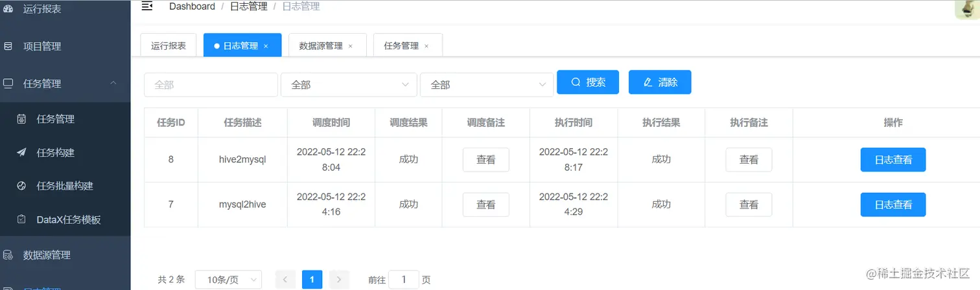980x290 pixels.
Task: Click the mysql2hive description cell
Action: 242,204
